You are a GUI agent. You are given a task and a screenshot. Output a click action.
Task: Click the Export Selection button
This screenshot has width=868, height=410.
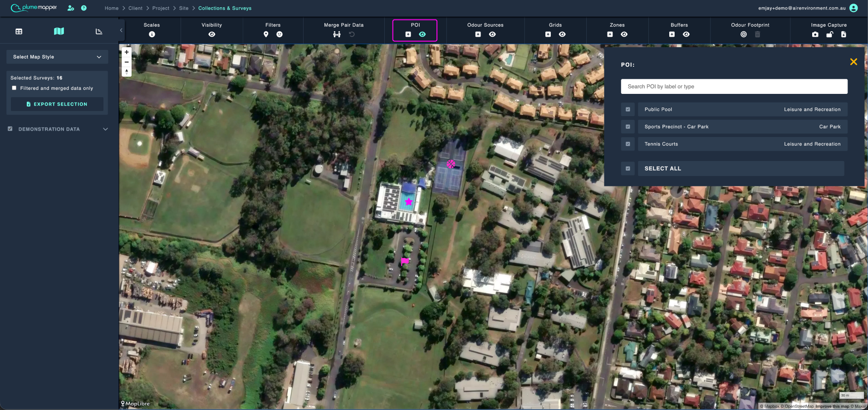click(x=57, y=104)
